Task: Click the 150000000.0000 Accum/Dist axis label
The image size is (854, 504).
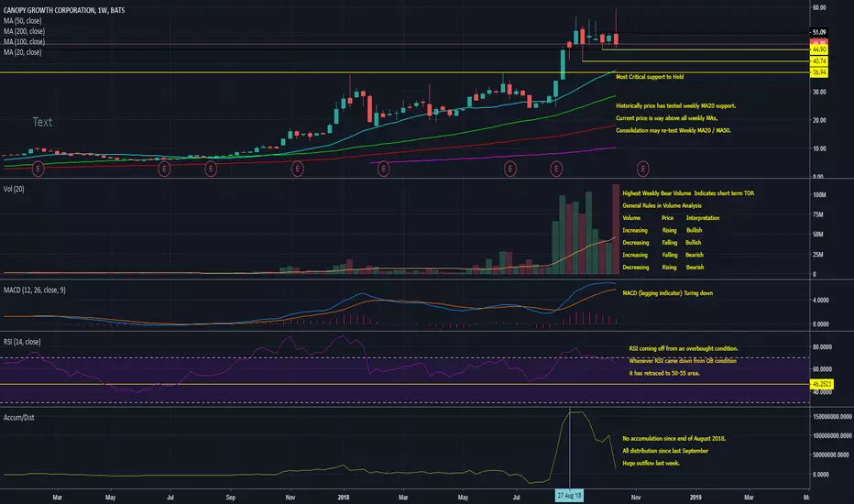Action: click(832, 417)
